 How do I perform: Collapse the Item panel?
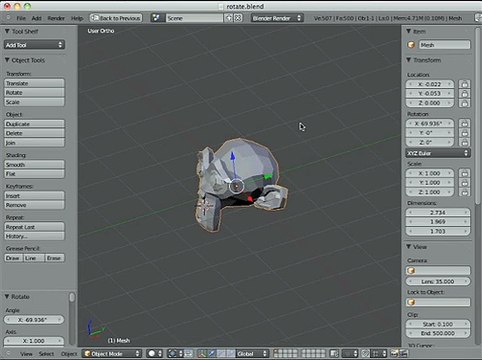(409, 31)
